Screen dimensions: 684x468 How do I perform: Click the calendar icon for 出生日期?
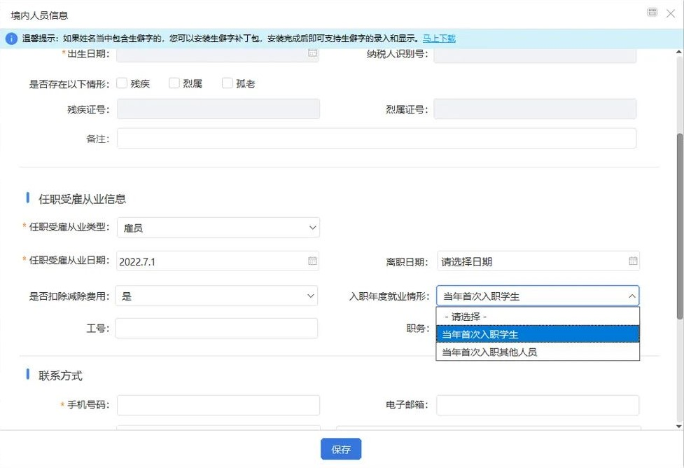312,53
